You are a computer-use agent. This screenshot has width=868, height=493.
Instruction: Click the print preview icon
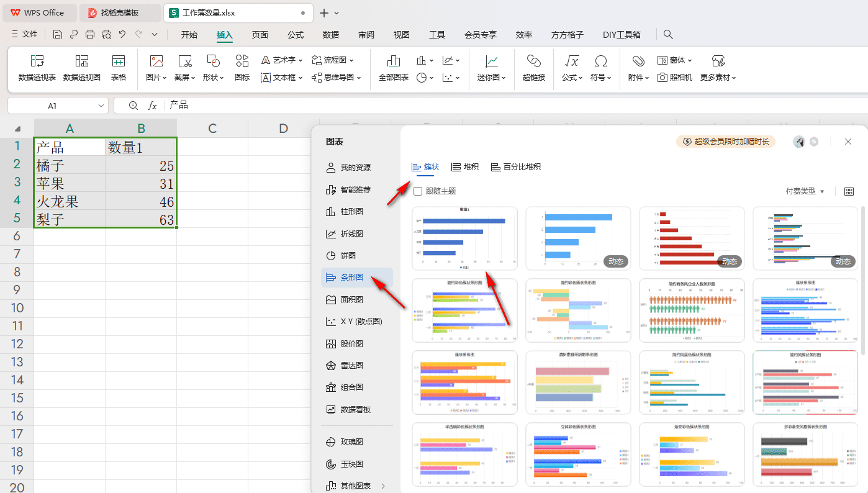click(106, 35)
